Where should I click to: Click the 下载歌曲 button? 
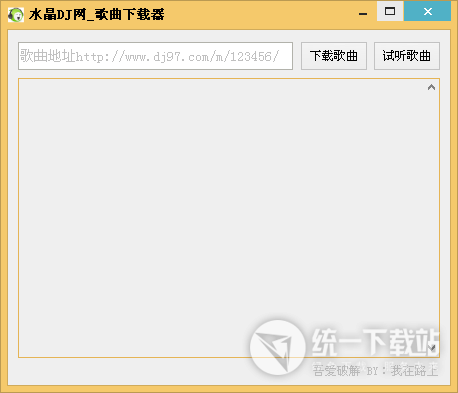click(334, 56)
